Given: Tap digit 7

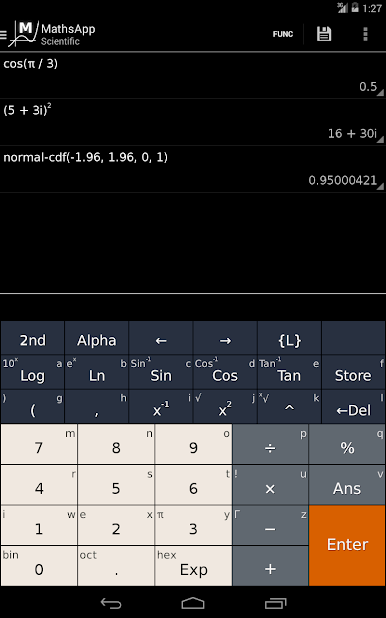Looking at the screenshot, I should click(39, 444).
